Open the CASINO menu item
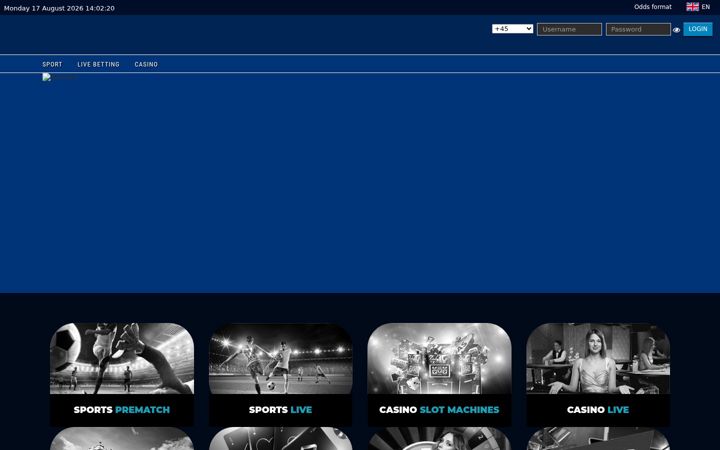 click(146, 64)
